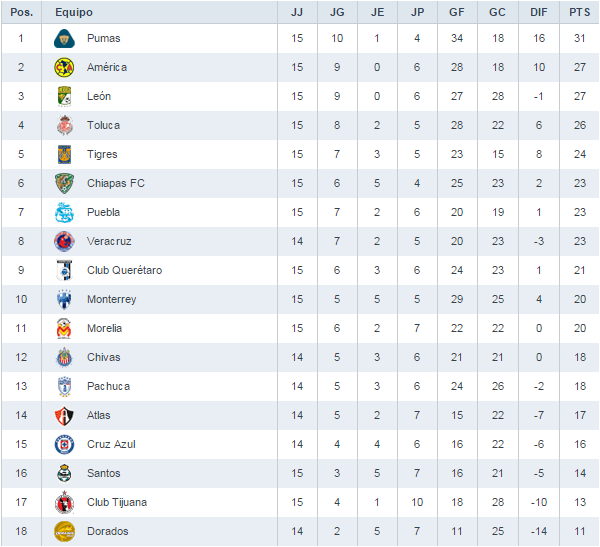The height and width of the screenshot is (547, 600).
Task: Sort table by DIF column header
Action: click(x=538, y=12)
